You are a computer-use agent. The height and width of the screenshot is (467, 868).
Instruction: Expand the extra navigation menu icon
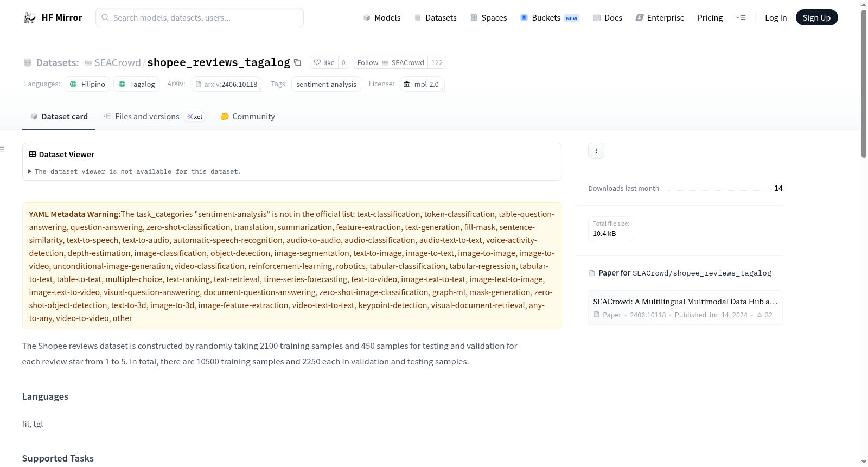tap(741, 17)
